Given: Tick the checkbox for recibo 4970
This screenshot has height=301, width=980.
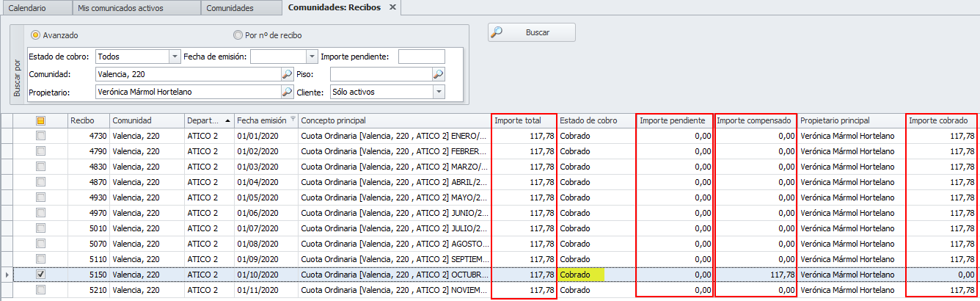Looking at the screenshot, I should pos(41,213).
